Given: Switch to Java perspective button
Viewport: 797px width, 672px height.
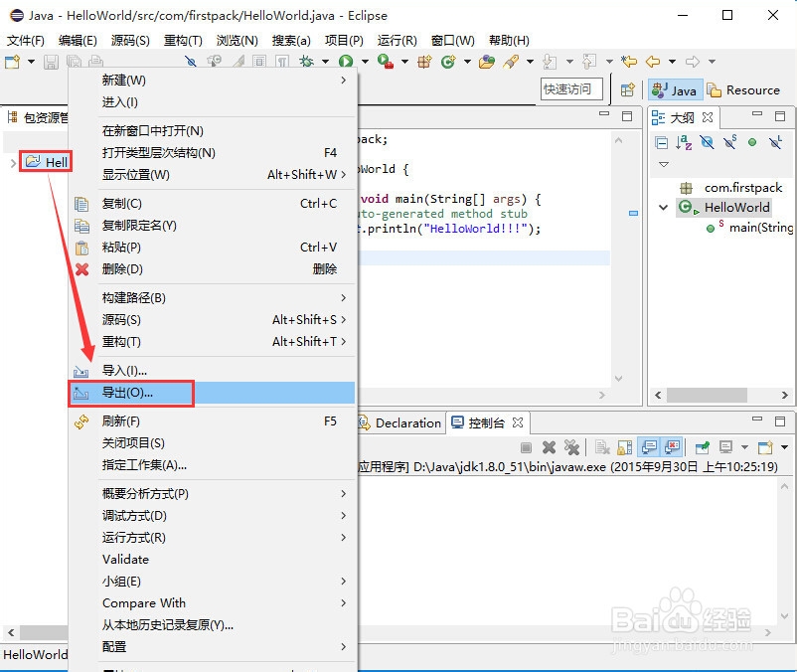Looking at the screenshot, I should [x=675, y=90].
